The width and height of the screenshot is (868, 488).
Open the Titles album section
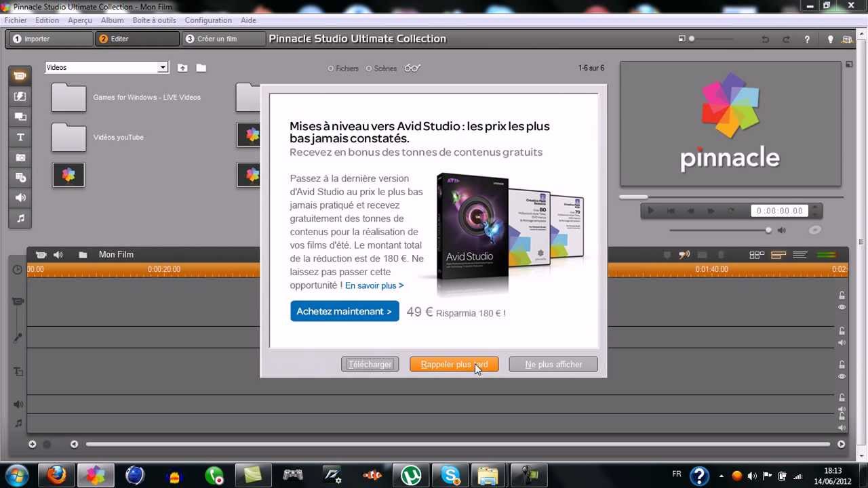pyautogui.click(x=20, y=137)
